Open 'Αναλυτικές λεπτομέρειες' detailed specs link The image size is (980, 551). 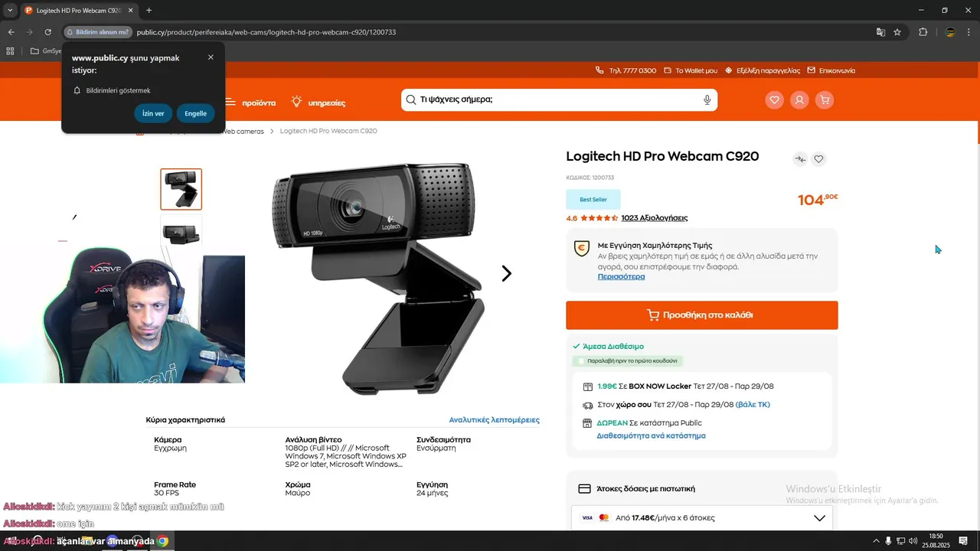click(x=495, y=420)
